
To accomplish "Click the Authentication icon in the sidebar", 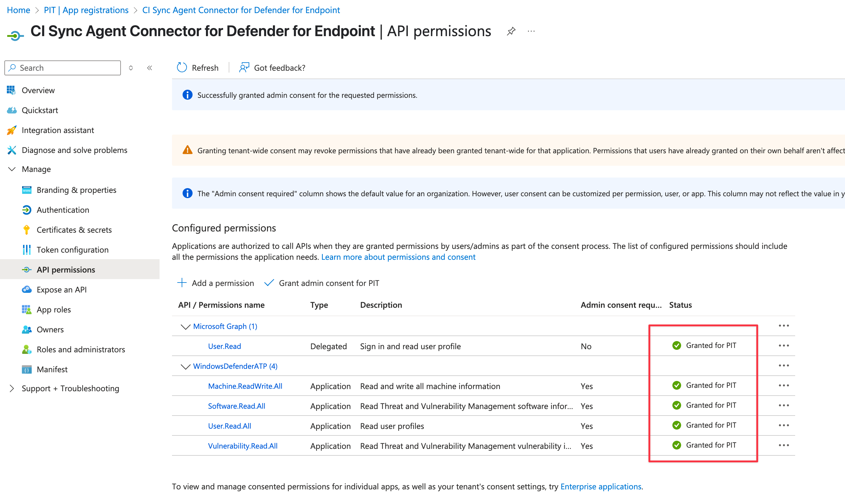I will coord(26,210).
